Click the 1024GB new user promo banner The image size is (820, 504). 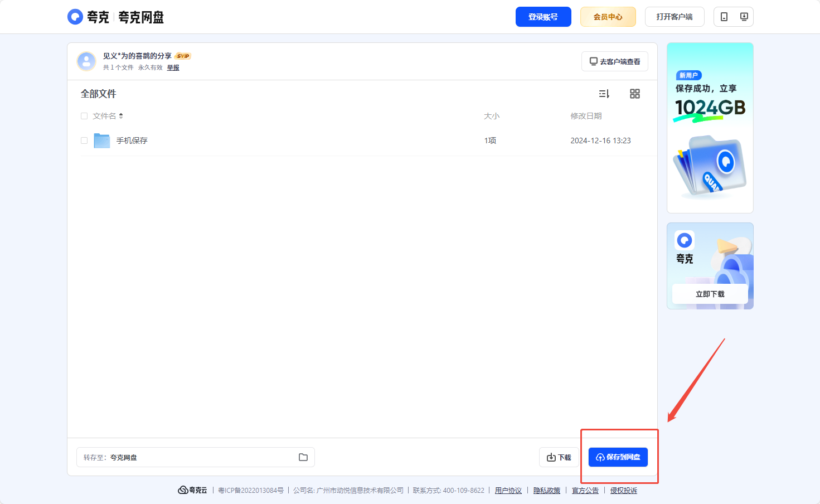tap(710, 128)
